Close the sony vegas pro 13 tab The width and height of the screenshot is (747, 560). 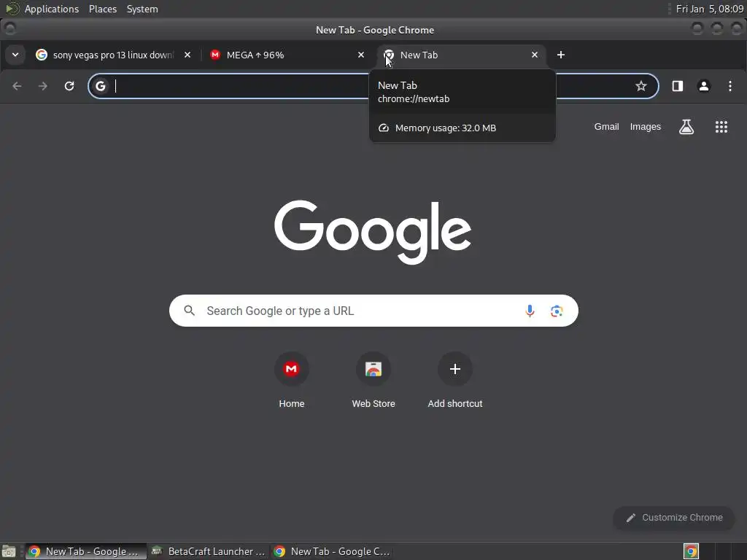(187, 55)
